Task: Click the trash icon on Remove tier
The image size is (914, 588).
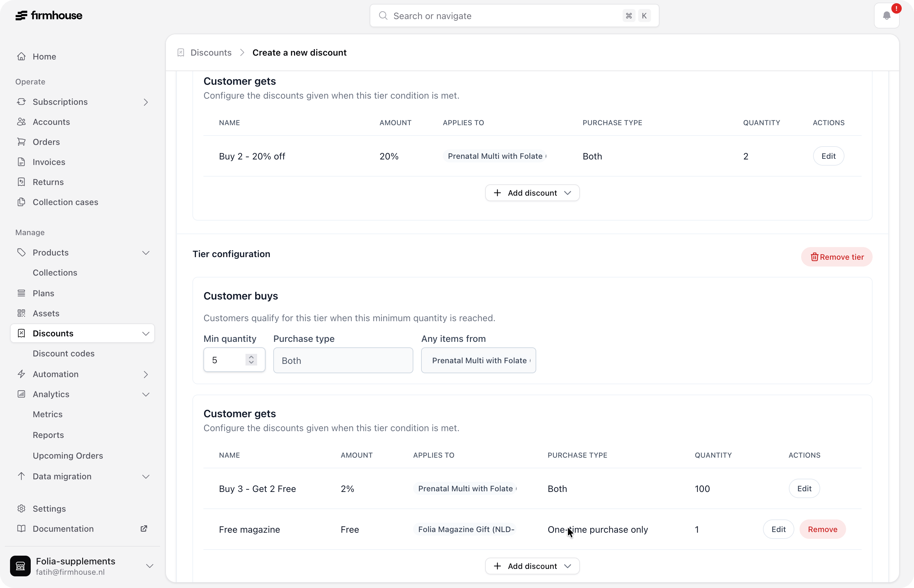Action: click(814, 257)
